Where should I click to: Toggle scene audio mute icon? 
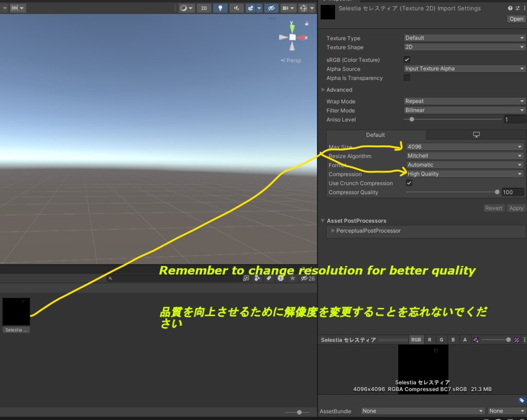click(x=237, y=8)
